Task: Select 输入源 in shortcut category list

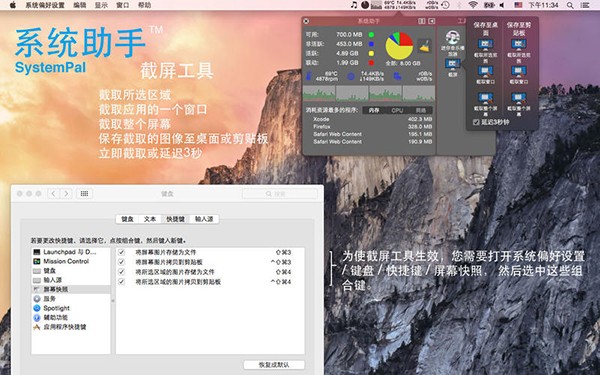Action: [x=71, y=280]
